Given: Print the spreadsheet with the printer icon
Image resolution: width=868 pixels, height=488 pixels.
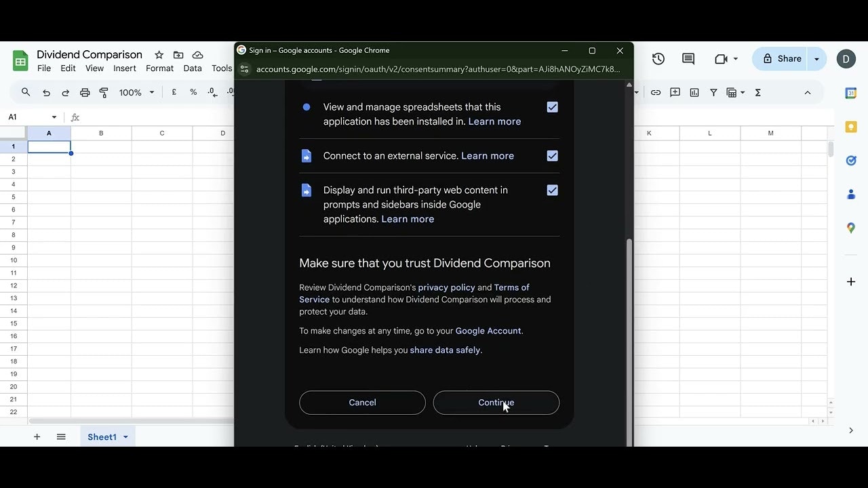Looking at the screenshot, I should click(x=85, y=92).
